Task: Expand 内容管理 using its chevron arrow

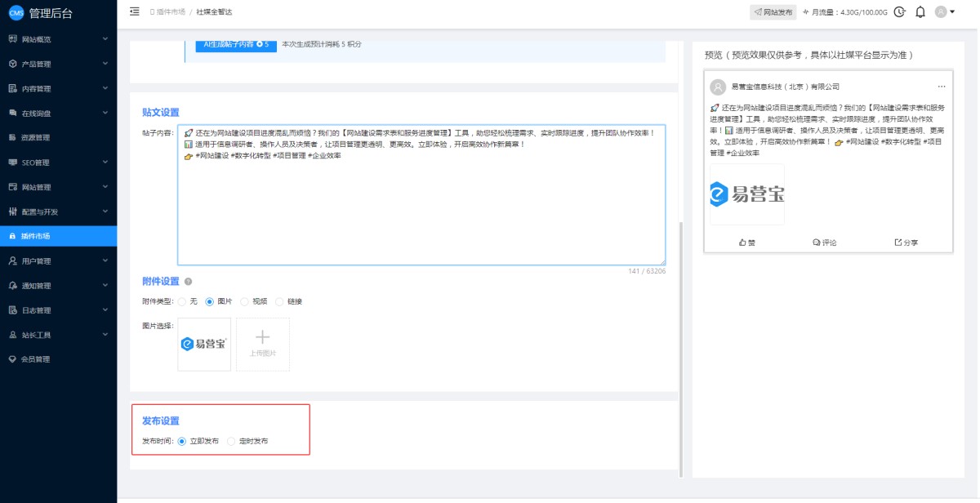Action: (x=105, y=88)
